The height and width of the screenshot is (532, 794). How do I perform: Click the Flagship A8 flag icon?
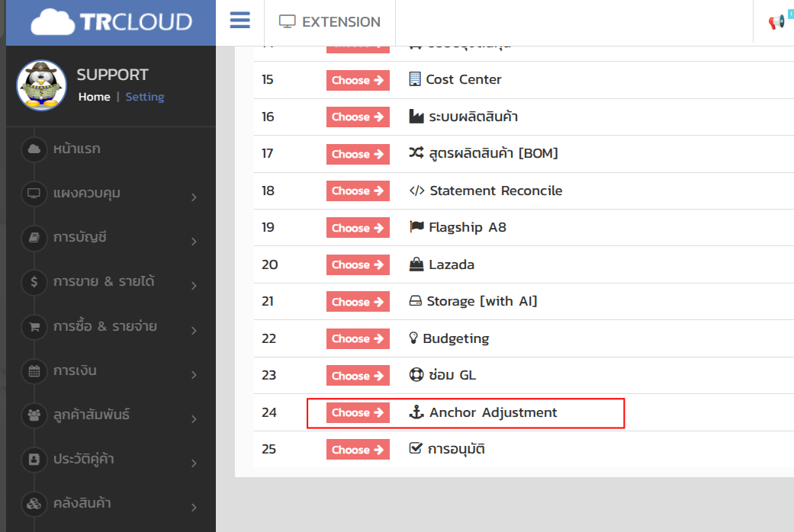[x=416, y=227]
